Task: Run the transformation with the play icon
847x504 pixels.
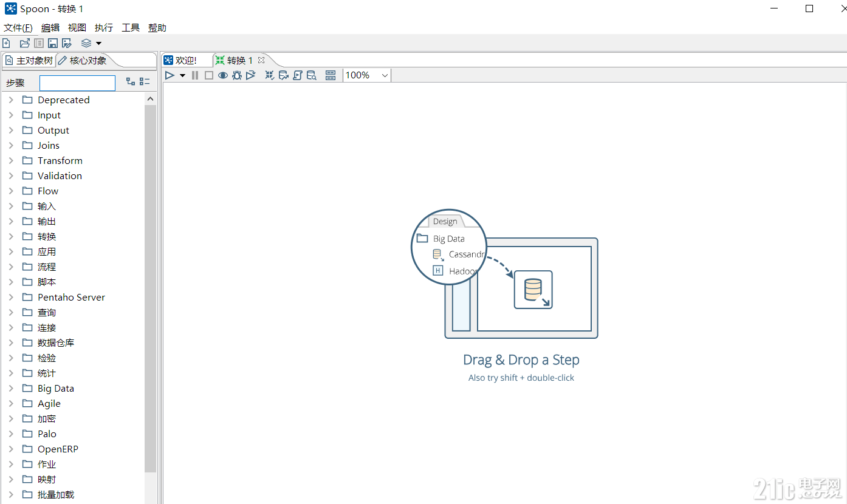Action: 170,75
